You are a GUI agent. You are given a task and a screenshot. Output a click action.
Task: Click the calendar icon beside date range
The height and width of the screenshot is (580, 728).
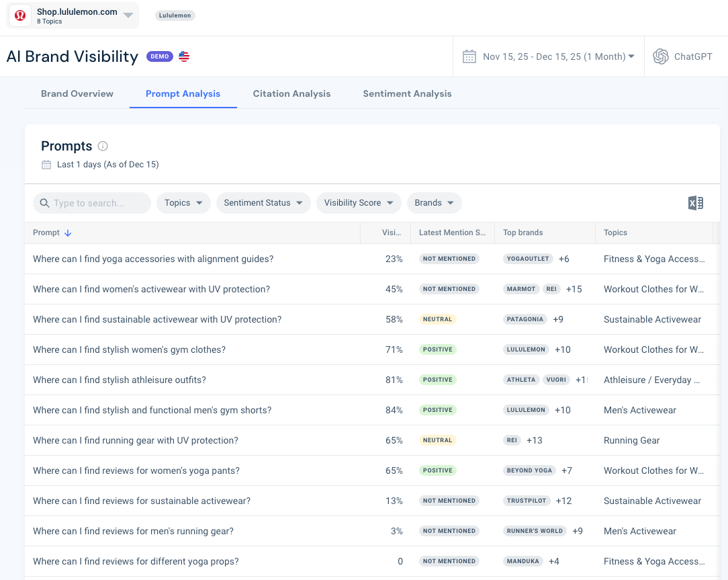[x=469, y=56]
